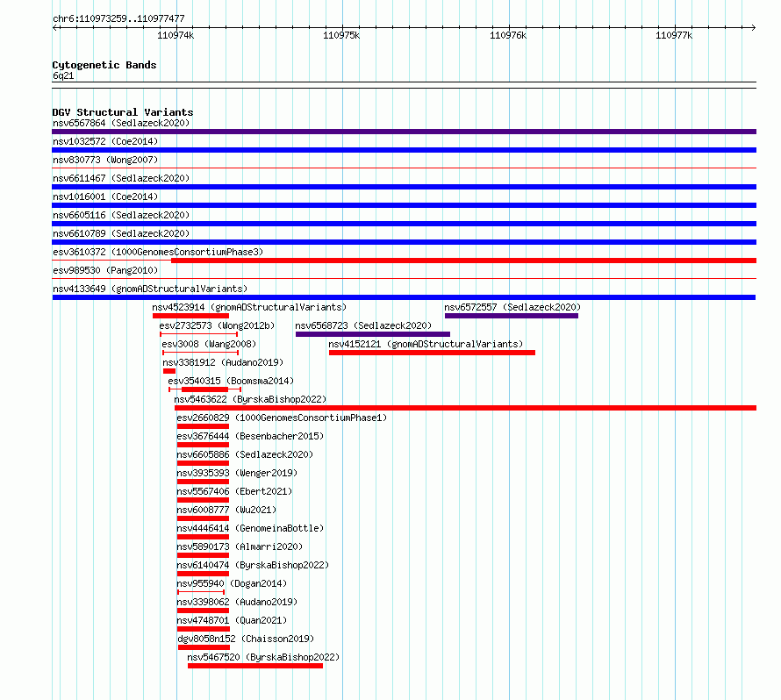The image size is (781, 700).
Task: Select the nsv6568723 (Sedlazeck2020) label
Action: tap(363, 325)
